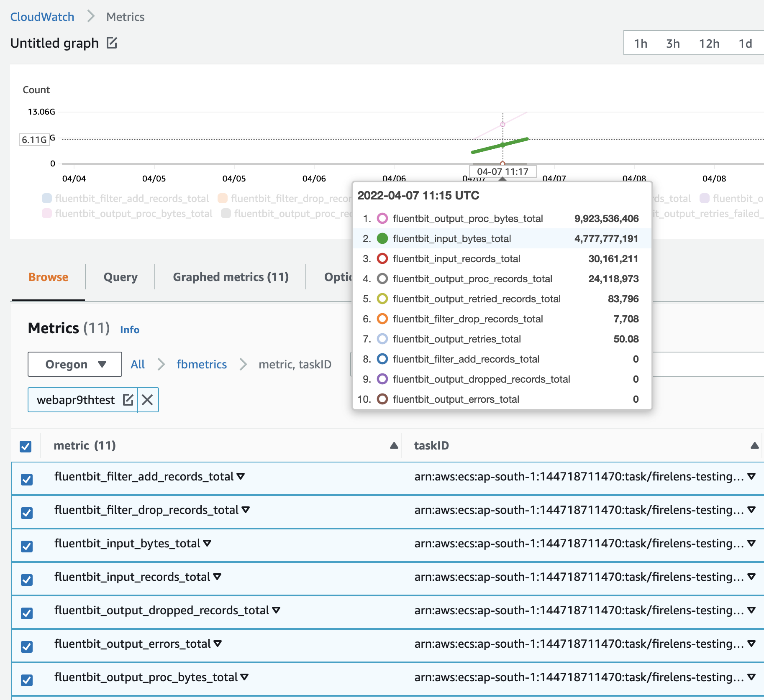Switch to the Query tab

(120, 277)
